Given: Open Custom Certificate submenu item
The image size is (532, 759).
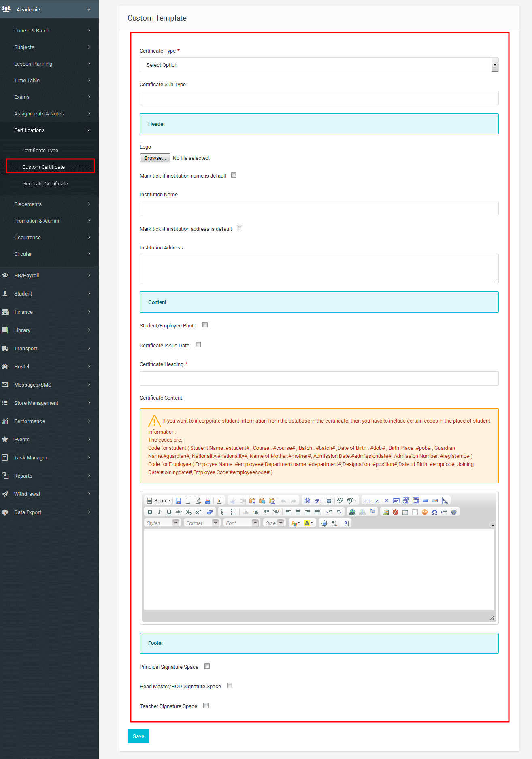Looking at the screenshot, I should pos(43,167).
